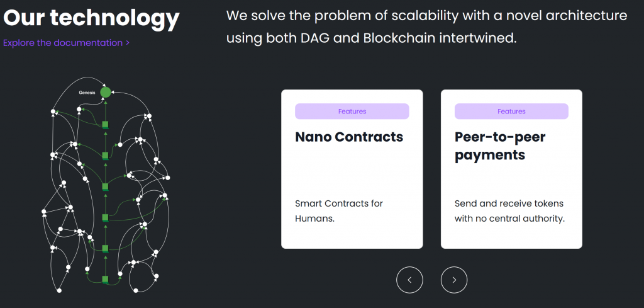Open the Peer-to-peer payments feature card
Image resolution: width=644 pixels, height=308 pixels.
(x=511, y=169)
